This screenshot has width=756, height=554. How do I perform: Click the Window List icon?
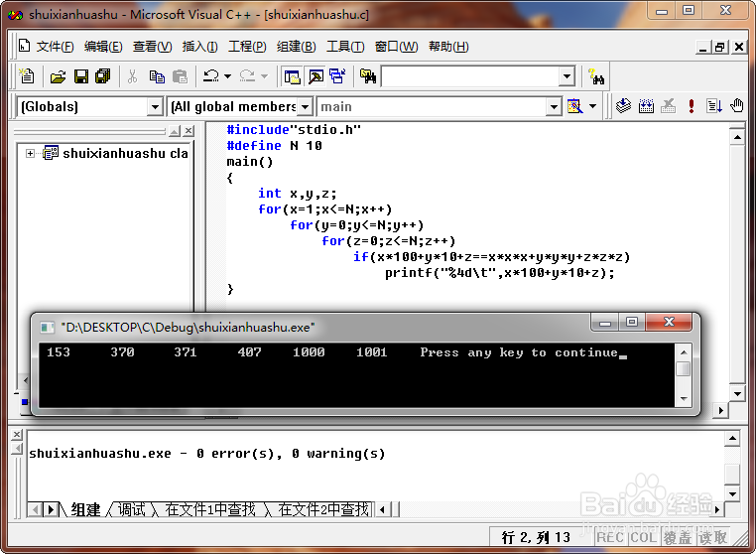(337, 76)
